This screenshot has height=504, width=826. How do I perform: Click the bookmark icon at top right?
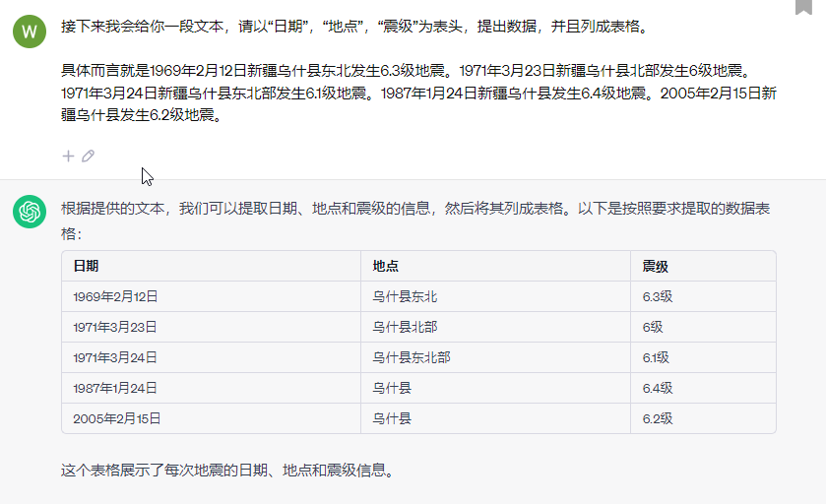pos(803,6)
